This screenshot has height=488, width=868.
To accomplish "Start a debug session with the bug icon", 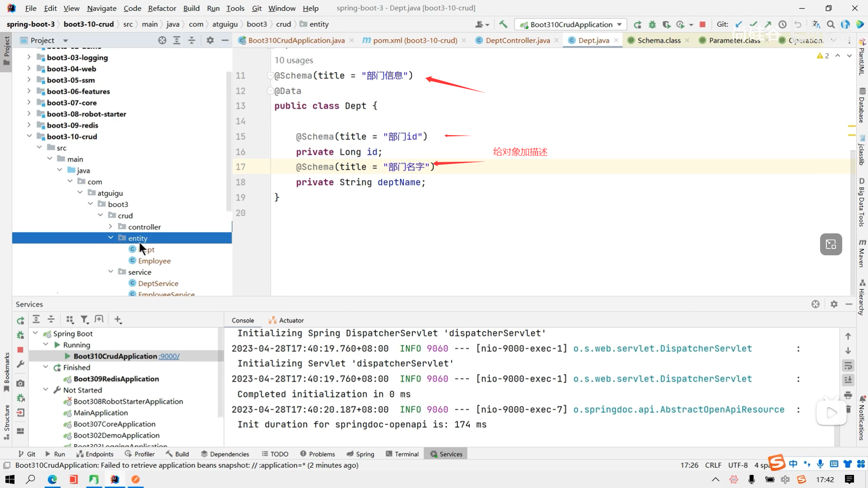I will pyautogui.click(x=652, y=24).
